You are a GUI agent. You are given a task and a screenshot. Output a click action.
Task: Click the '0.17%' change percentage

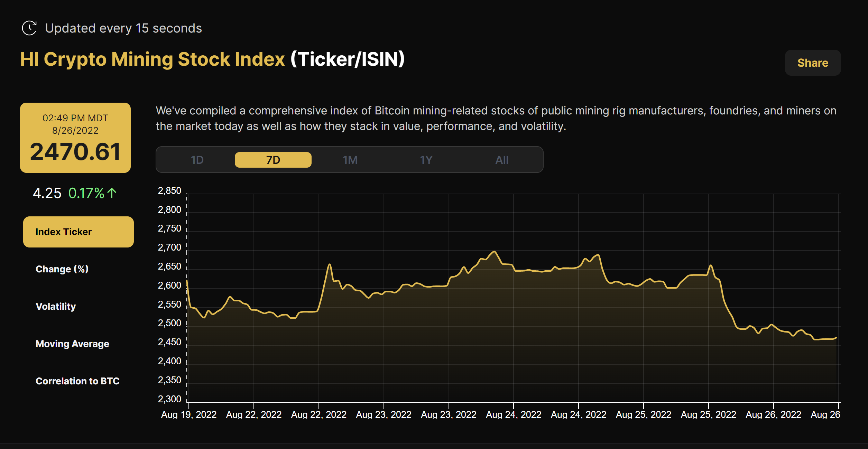pos(86,193)
